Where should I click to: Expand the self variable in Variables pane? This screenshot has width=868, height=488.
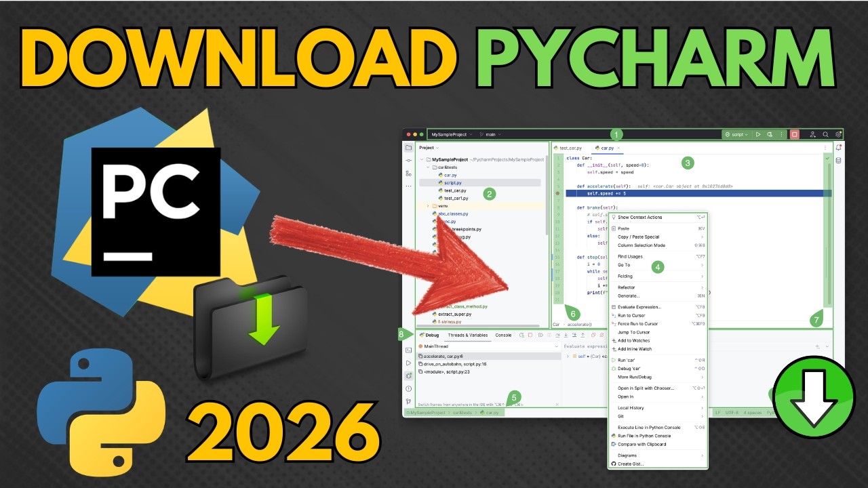pos(568,356)
